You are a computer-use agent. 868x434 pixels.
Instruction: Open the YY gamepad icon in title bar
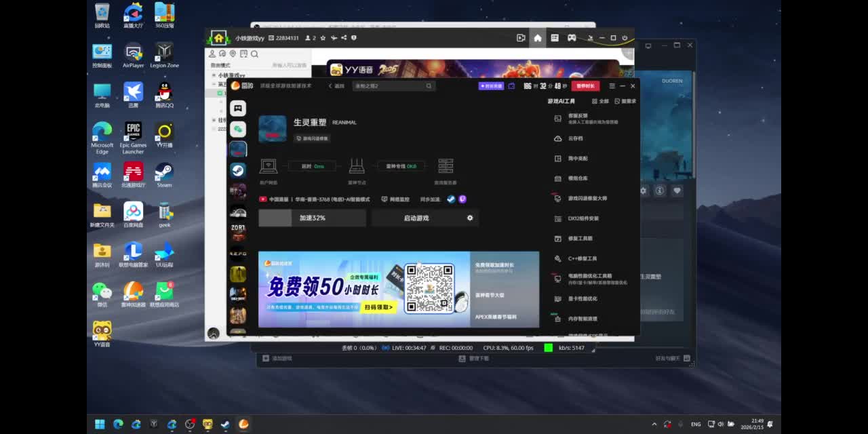(x=572, y=38)
